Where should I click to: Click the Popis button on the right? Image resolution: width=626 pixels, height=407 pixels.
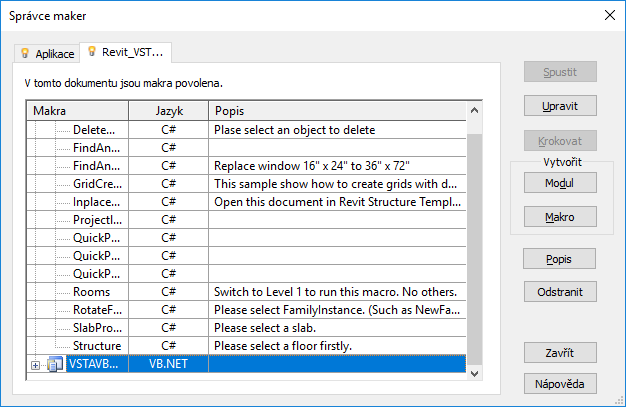(x=560, y=259)
